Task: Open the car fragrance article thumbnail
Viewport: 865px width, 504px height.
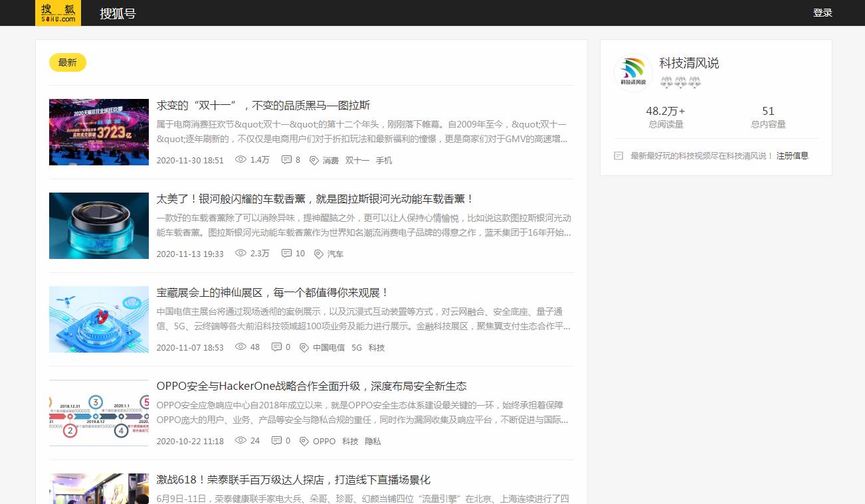Action: pyautogui.click(x=99, y=226)
